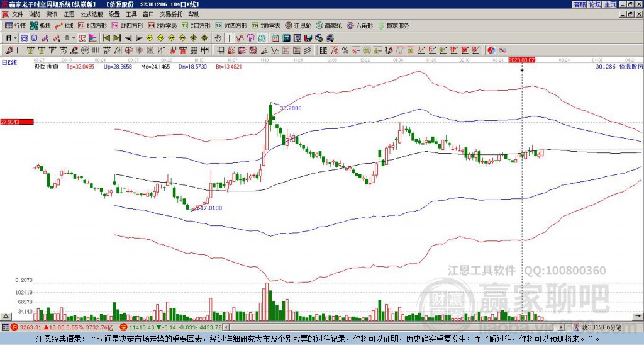This screenshot has width=644, height=345.
Task: Open the 板块 sector view
Action: 40,25
